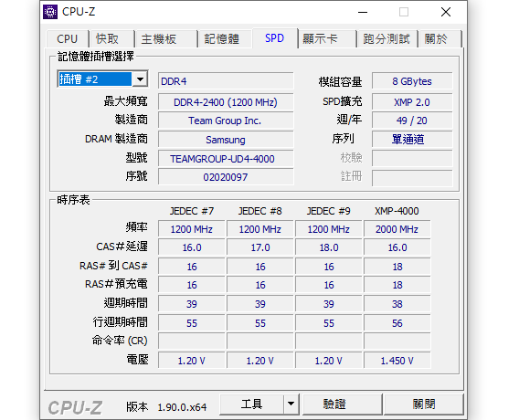Click the XMP row cycle time 56
This screenshot has height=420, width=519.
[x=397, y=323]
